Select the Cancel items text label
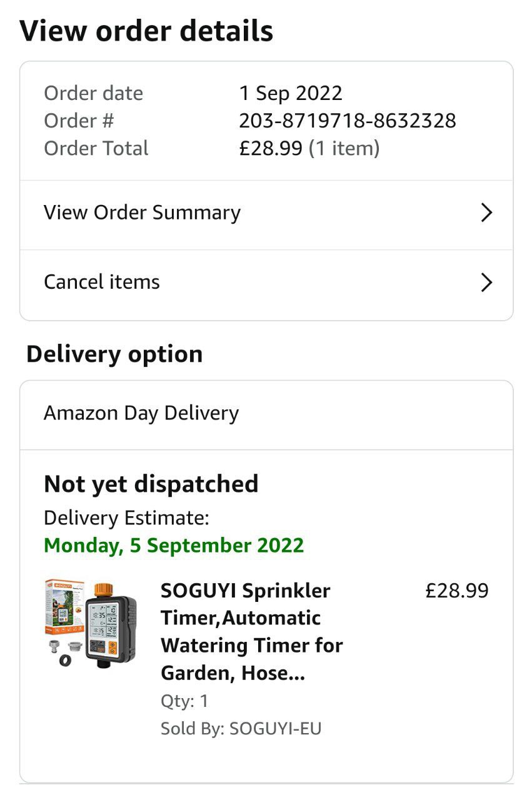 click(x=102, y=282)
